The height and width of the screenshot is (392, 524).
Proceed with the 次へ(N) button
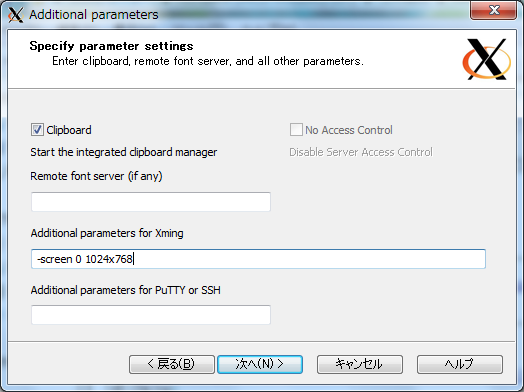260,364
